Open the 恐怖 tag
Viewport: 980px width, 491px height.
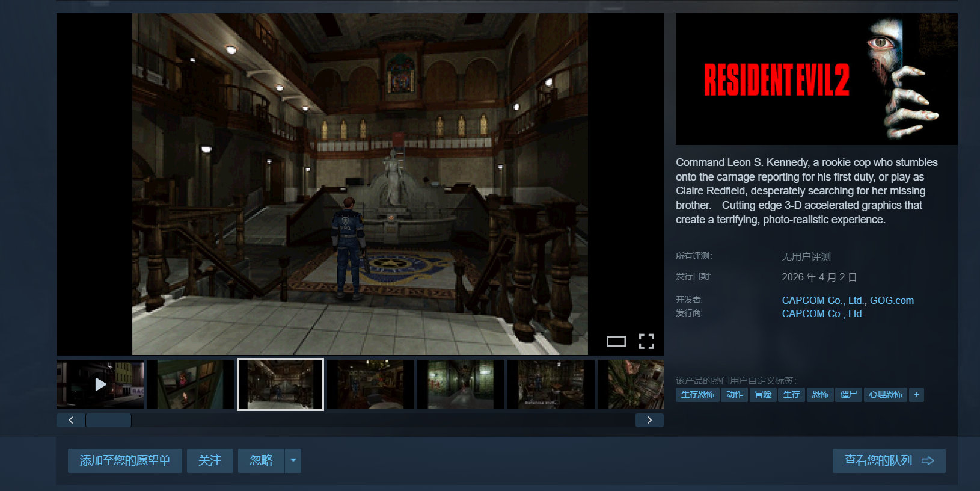pyautogui.click(x=820, y=395)
